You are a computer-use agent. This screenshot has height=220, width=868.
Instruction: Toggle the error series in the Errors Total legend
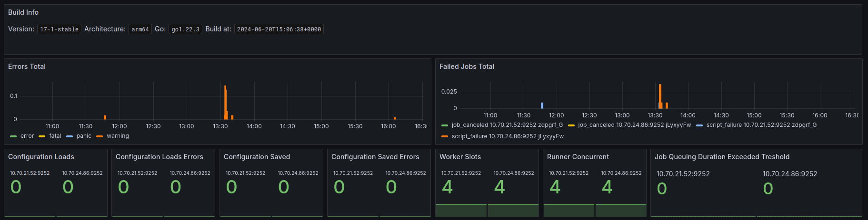(27, 136)
